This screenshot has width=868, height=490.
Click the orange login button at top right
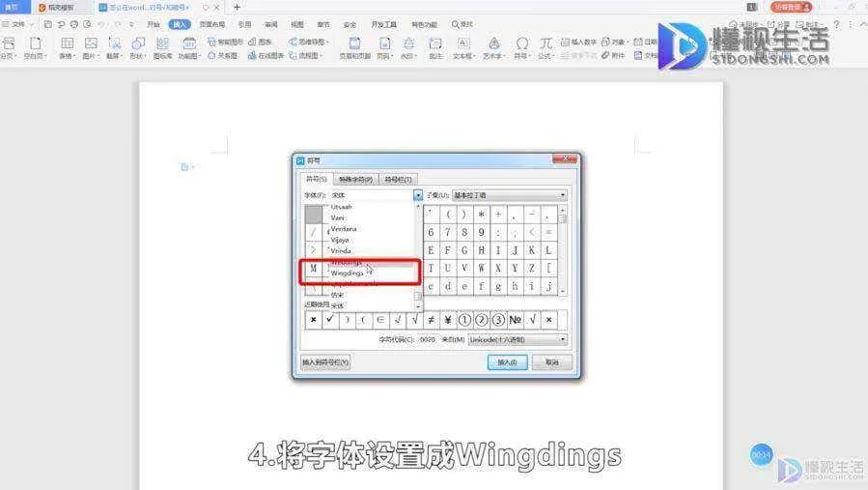click(791, 7)
